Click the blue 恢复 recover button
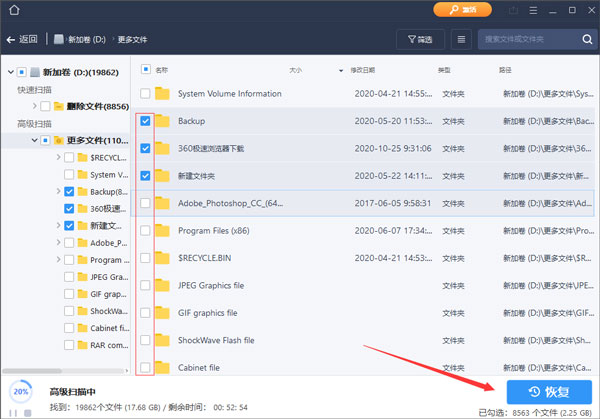 point(548,391)
